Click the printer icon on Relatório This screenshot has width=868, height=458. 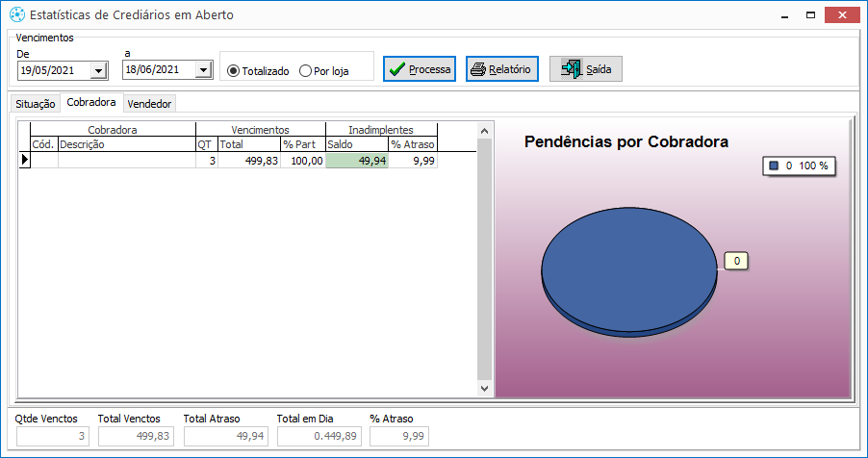(x=478, y=69)
